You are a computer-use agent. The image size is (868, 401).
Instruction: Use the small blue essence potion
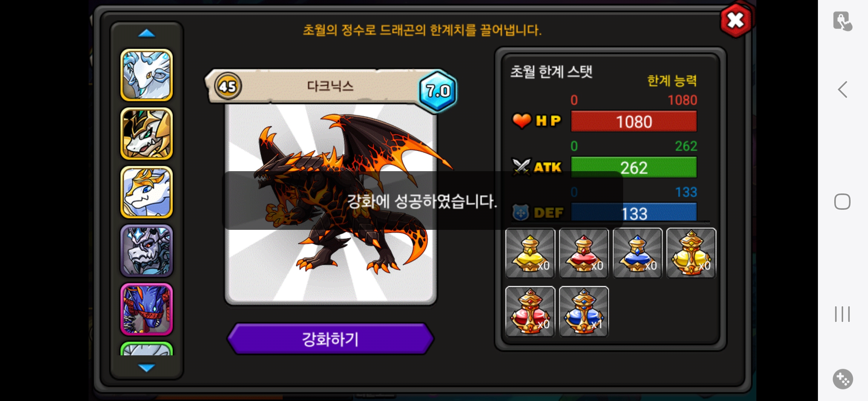(637, 253)
